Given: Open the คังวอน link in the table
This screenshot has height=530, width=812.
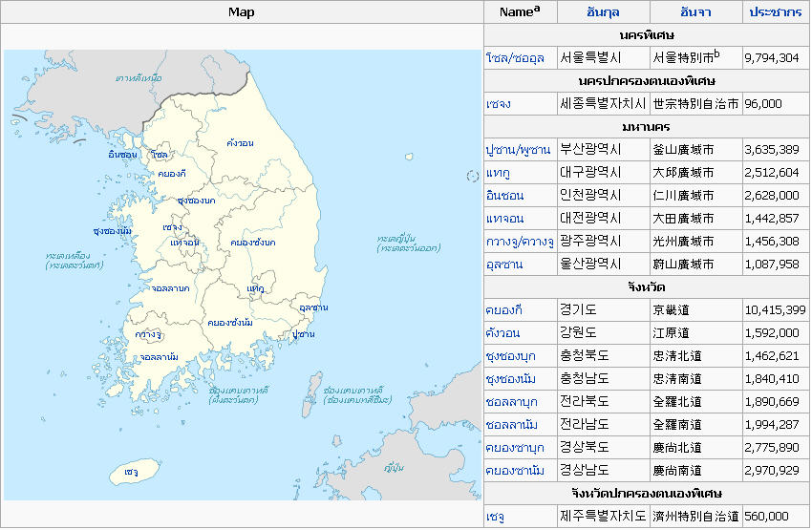Looking at the screenshot, I should point(502,333).
